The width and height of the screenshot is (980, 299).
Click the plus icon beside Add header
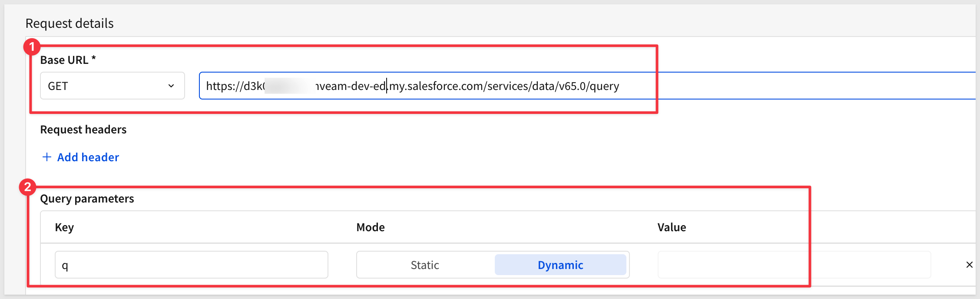pos(46,157)
